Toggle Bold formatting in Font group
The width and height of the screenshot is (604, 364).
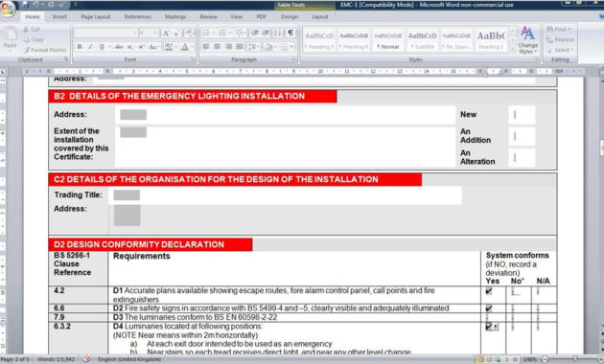click(80, 47)
